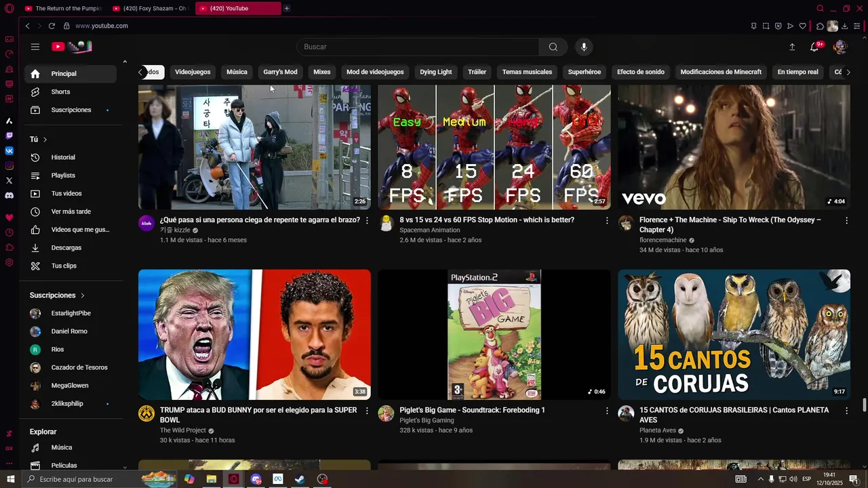Open options for Stop Motion FPS video

click(x=607, y=220)
